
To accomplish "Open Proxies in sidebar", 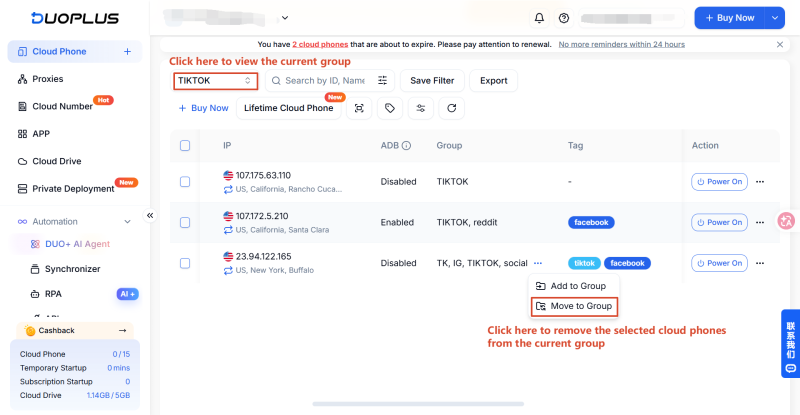I will [47, 79].
